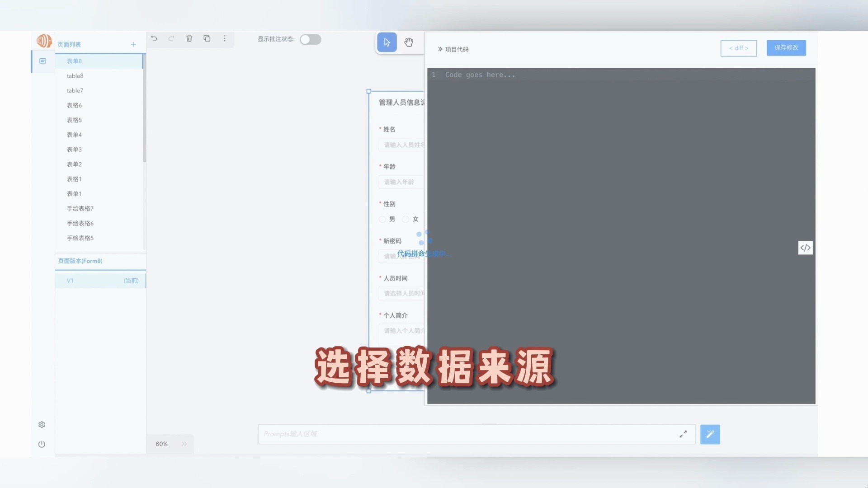Click the < diff > button
Viewport: 868px width, 488px height.
[738, 48]
